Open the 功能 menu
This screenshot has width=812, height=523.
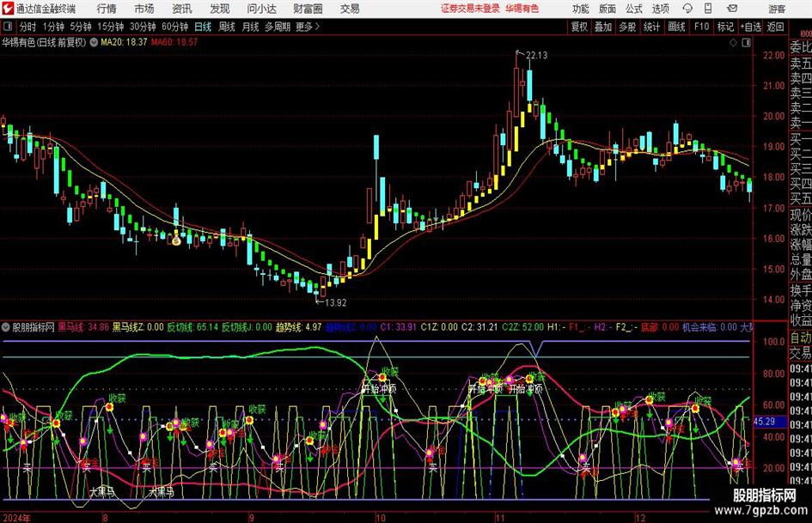tap(581, 9)
